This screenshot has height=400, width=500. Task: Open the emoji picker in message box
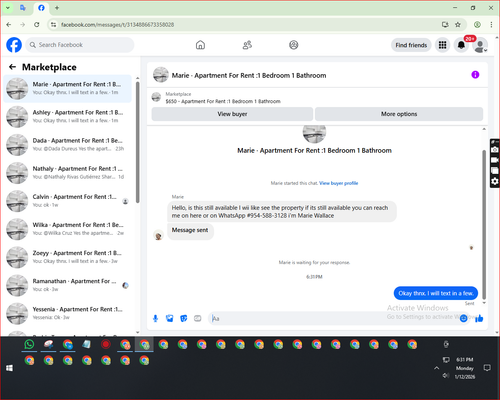coord(463,319)
